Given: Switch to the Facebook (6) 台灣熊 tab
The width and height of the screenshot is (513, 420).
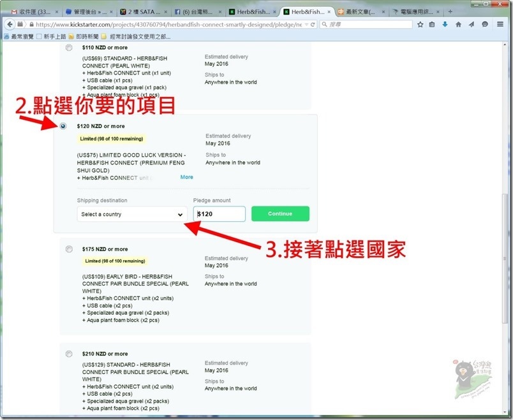Looking at the screenshot, I should pyautogui.click(x=198, y=12).
